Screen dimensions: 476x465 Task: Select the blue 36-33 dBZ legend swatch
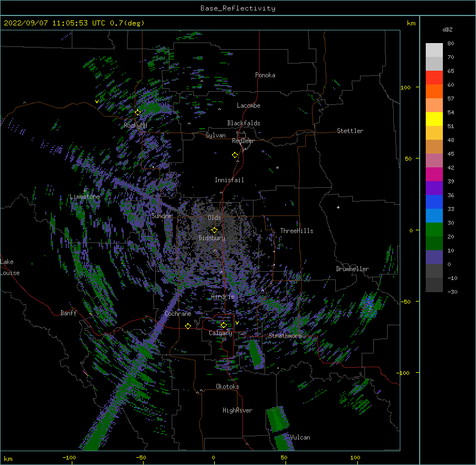click(434, 202)
